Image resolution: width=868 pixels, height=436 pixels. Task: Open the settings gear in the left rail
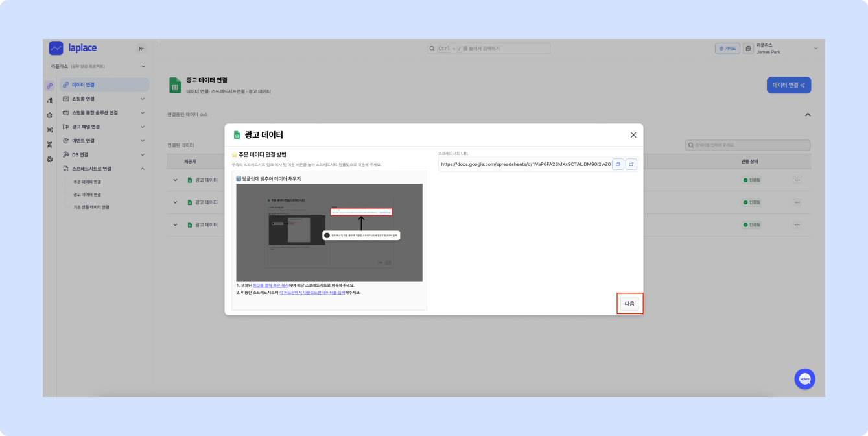[49, 159]
